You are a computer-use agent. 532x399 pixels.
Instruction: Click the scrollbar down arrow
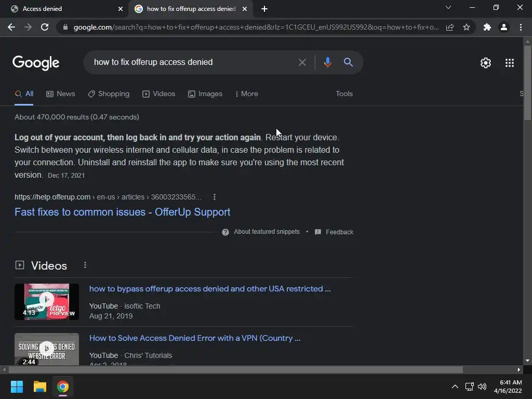[x=527, y=361]
